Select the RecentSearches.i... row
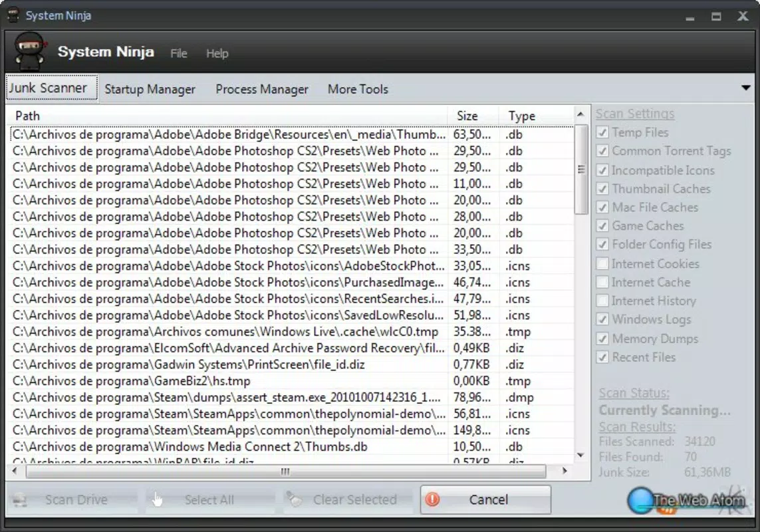This screenshot has height=532, width=760. [x=291, y=299]
